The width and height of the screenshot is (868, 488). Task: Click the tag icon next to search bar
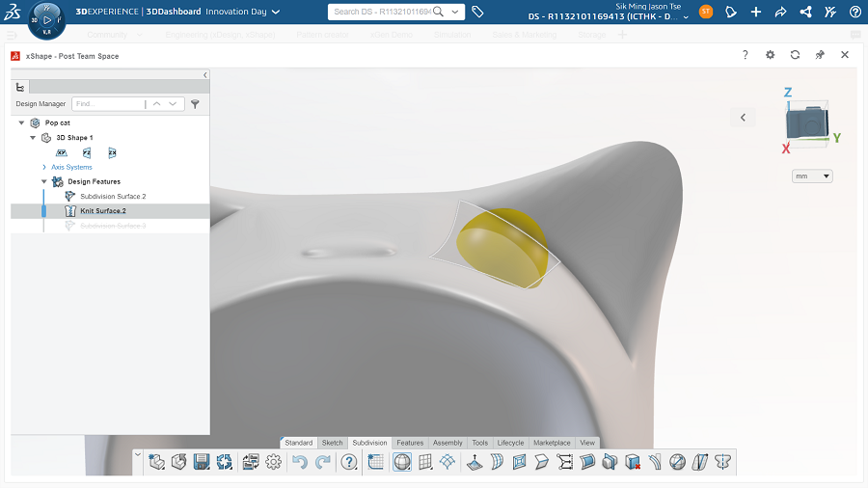click(x=478, y=12)
